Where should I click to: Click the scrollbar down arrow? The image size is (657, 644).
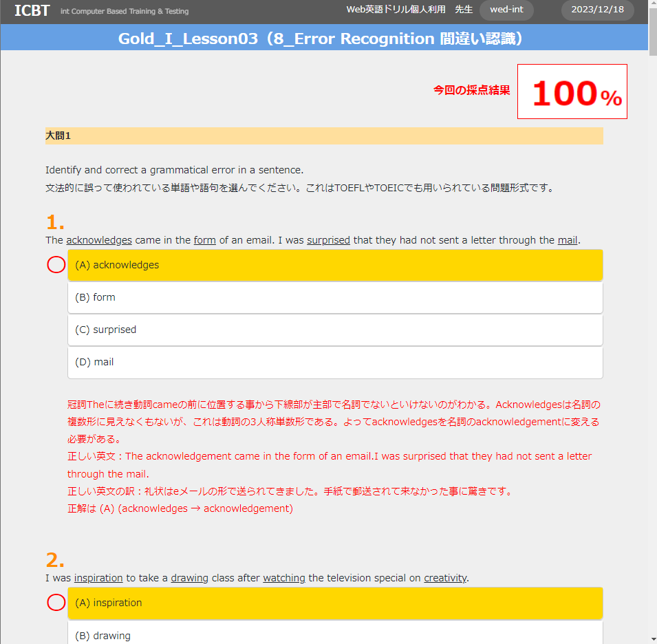652,638
